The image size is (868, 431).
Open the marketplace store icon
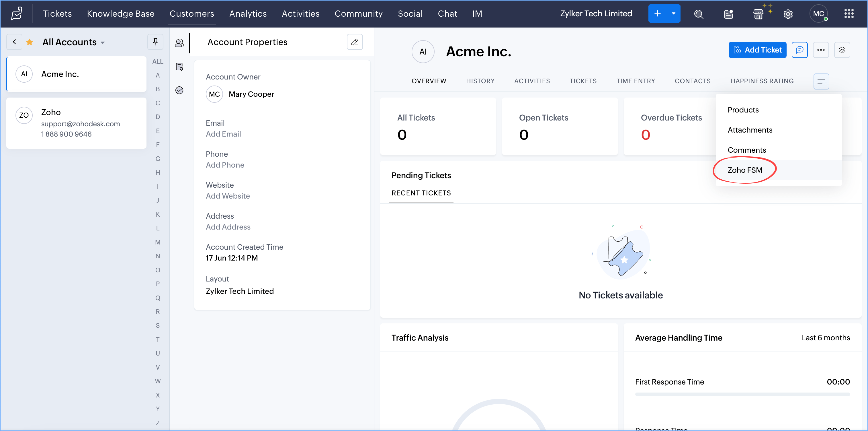pyautogui.click(x=758, y=14)
